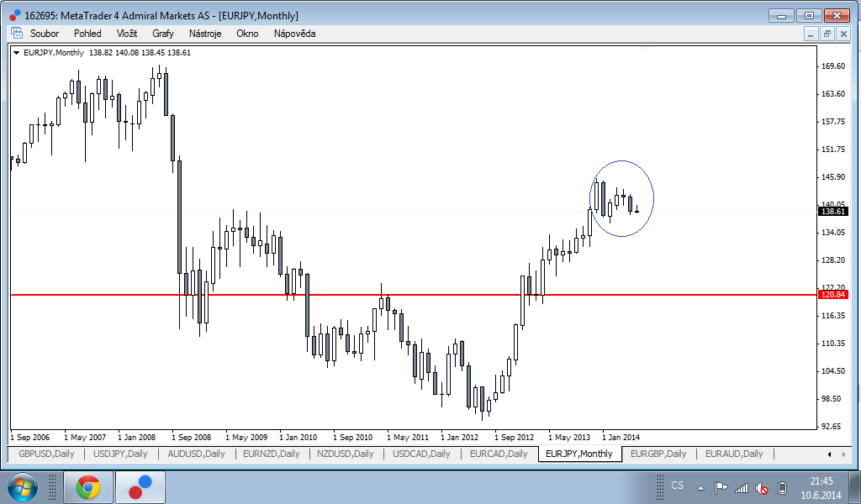Viewport: 861px width, 504px height.
Task: Restore the inner chart window
Action: [827, 34]
